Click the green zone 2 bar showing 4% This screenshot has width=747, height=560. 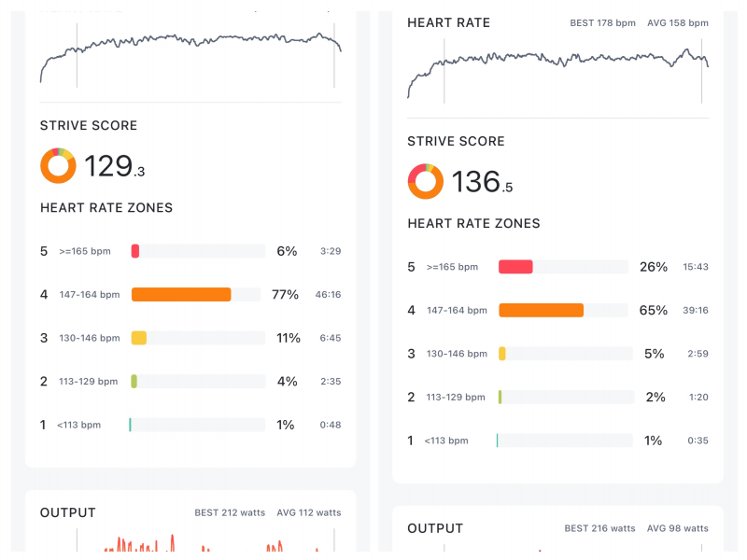coord(134,381)
